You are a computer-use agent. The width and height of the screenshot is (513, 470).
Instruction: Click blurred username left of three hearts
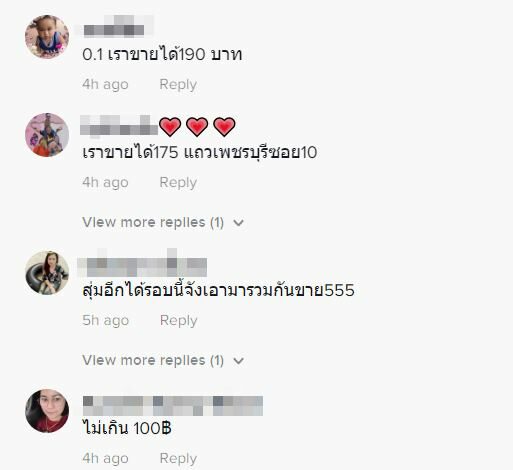click(119, 126)
